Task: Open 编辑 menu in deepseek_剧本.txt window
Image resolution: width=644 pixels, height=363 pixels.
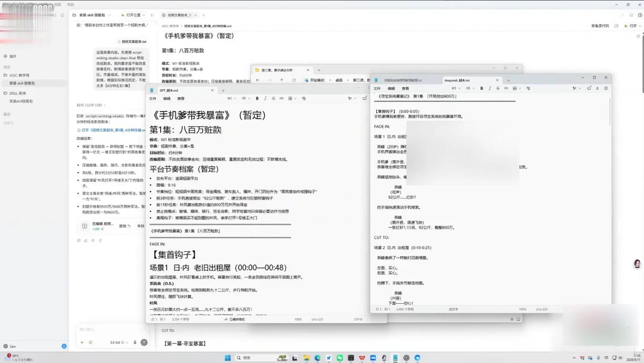Action: pyautogui.click(x=391, y=88)
